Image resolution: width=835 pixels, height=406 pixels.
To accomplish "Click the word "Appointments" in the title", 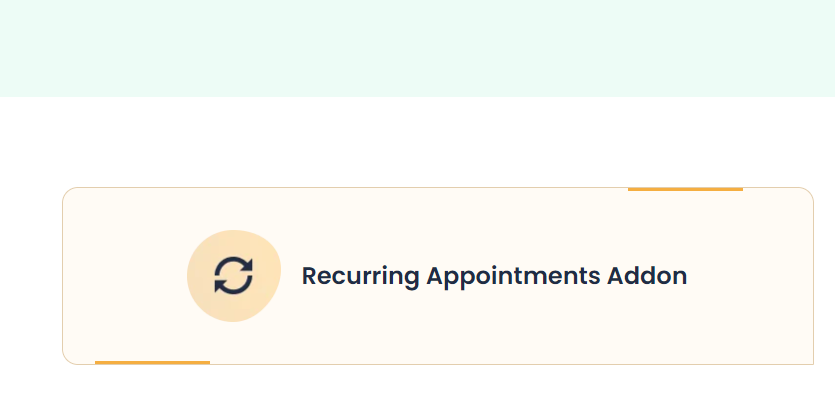I will point(513,276).
